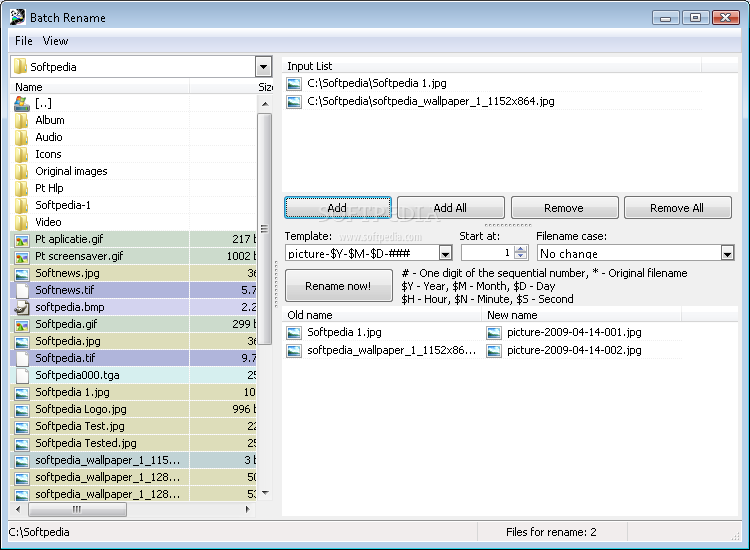Screen dimensions: 750x550
Task: Click icon of C:\Softpedia\Softpedia 1.jpg input entry
Action: click(x=294, y=84)
